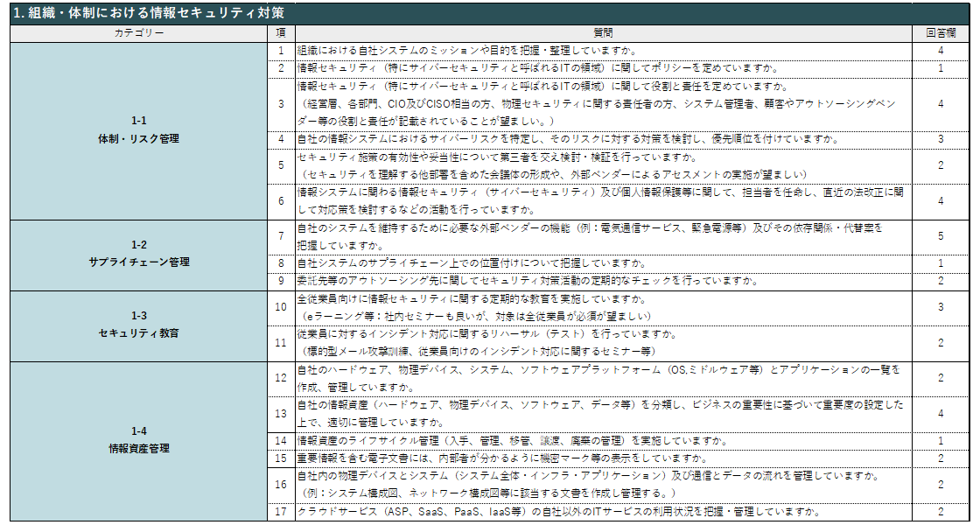The width and height of the screenshot is (980, 525).
Task: Click the section title '1. 組織・体制における情報セキュリティ対策'
Action: click(x=147, y=14)
